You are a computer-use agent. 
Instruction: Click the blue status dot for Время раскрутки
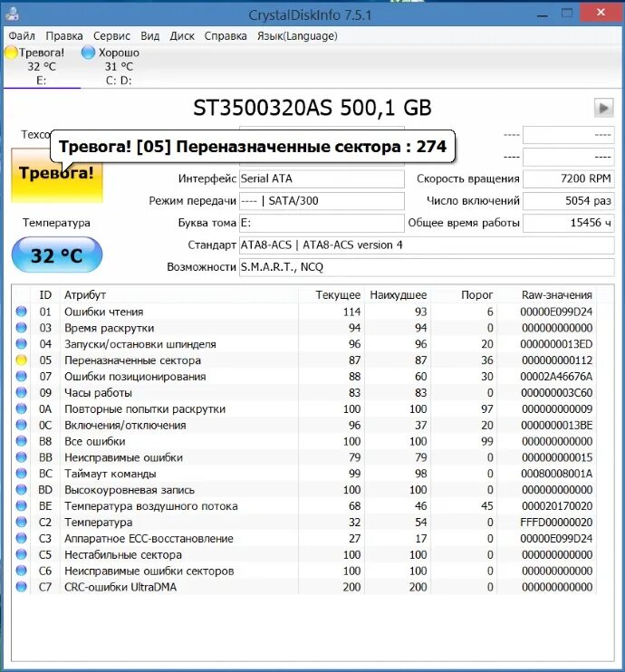tap(21, 328)
